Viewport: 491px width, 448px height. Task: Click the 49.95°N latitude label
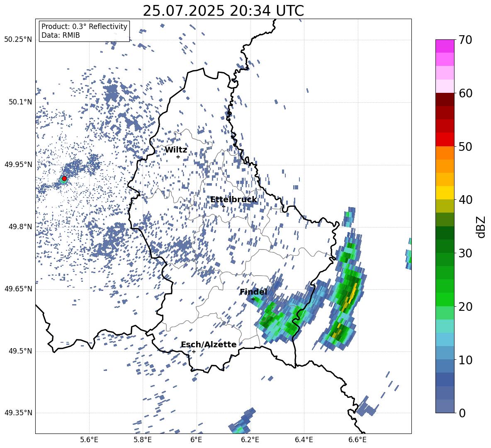click(18, 165)
